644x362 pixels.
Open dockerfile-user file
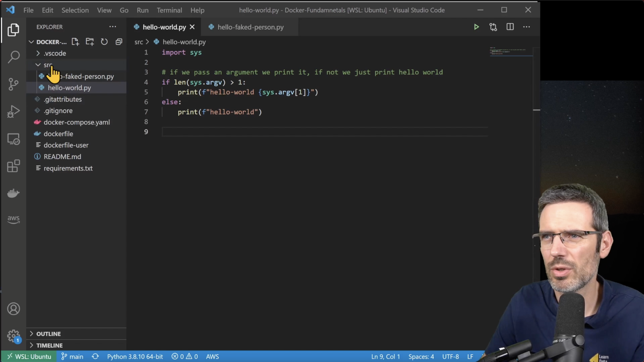[x=76, y=145]
